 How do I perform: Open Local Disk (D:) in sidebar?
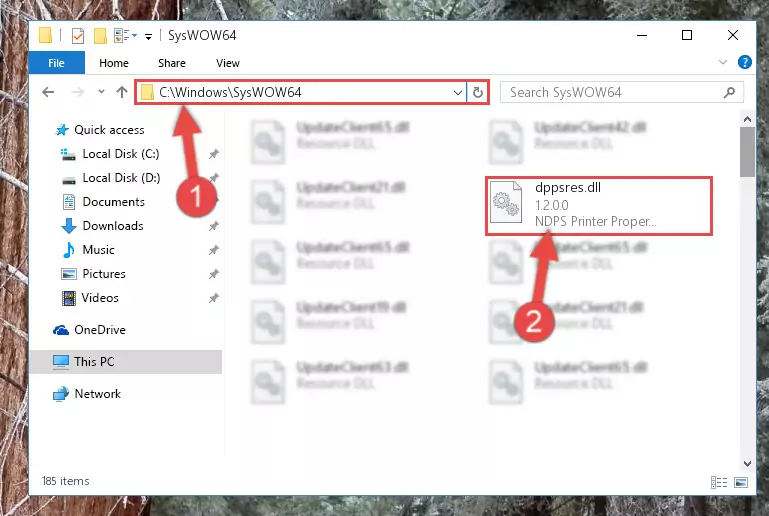[121, 178]
